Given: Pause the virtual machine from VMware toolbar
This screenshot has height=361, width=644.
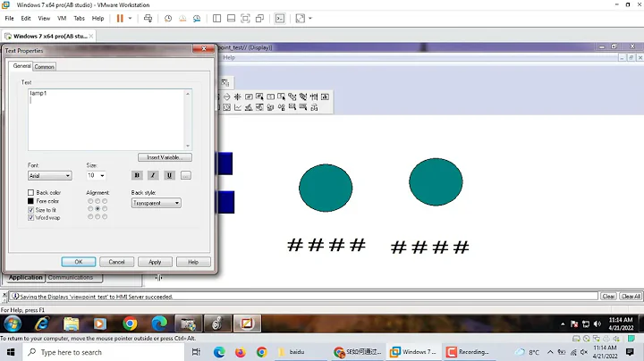Looking at the screenshot, I should click(120, 19).
